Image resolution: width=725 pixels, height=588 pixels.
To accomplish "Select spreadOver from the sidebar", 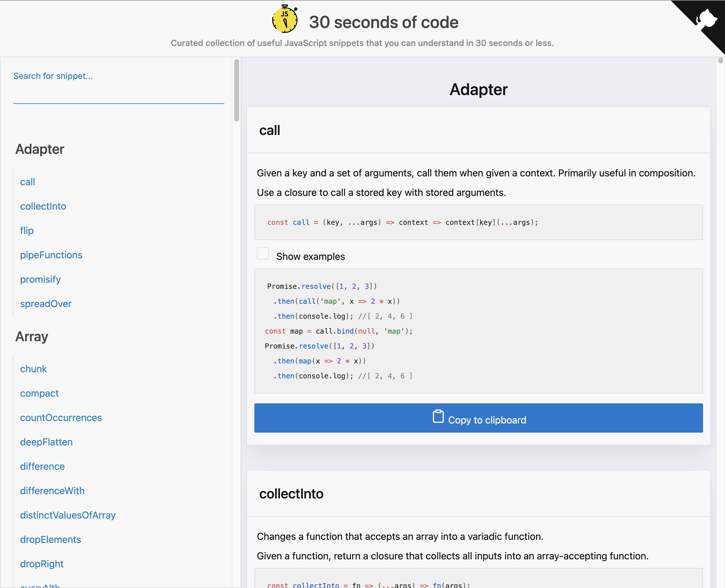I will (x=46, y=304).
